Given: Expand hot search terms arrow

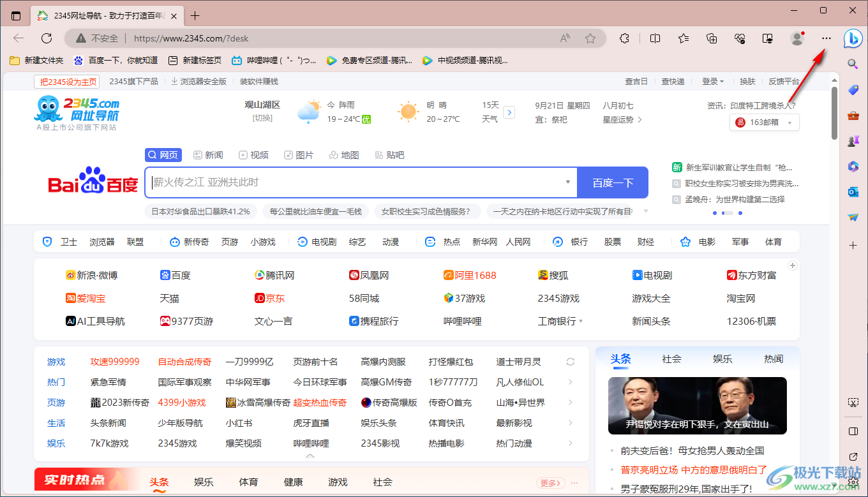Looking at the screenshot, I should (645, 211).
